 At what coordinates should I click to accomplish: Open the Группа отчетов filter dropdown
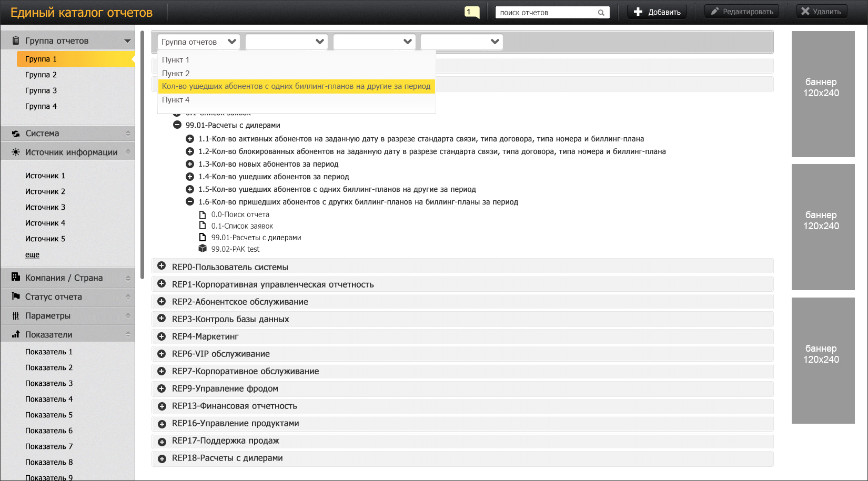(x=199, y=42)
